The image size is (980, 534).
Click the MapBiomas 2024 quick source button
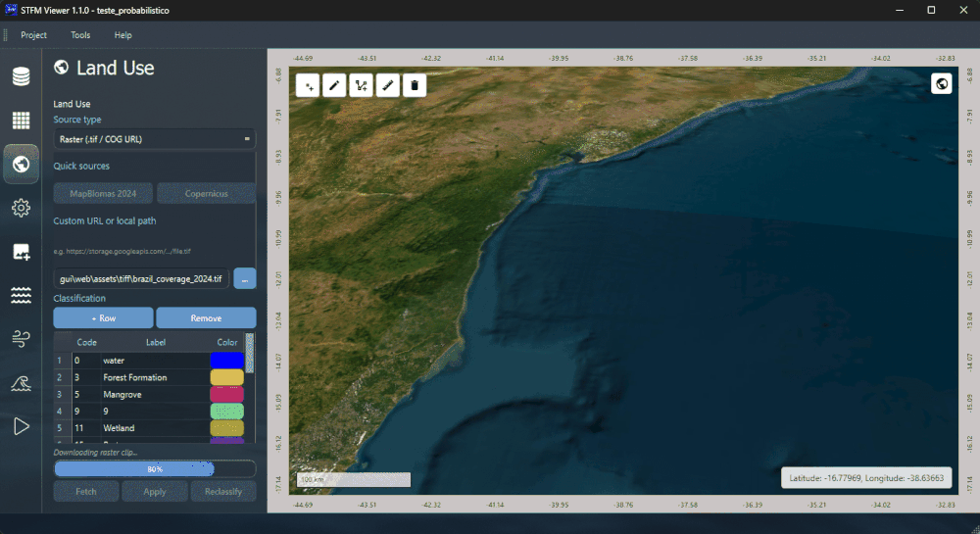click(x=103, y=194)
